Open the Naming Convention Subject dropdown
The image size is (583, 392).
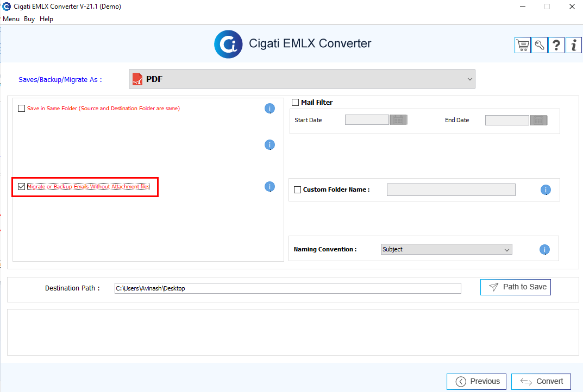pyautogui.click(x=447, y=249)
